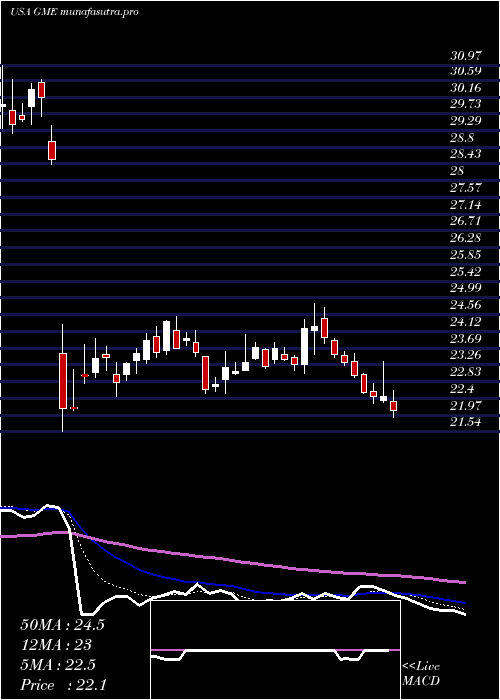Select the 30.16 price axis label
This screenshot has width=500, height=700.
point(466,88)
